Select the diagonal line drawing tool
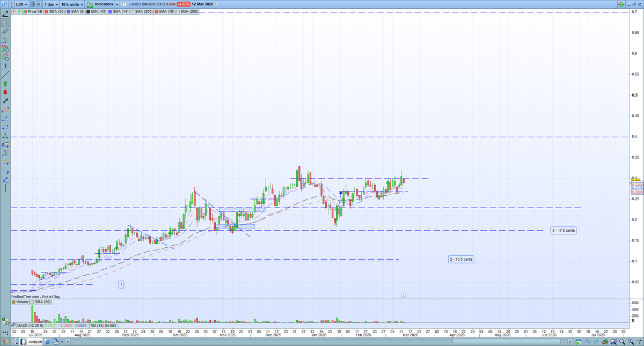 (5, 74)
